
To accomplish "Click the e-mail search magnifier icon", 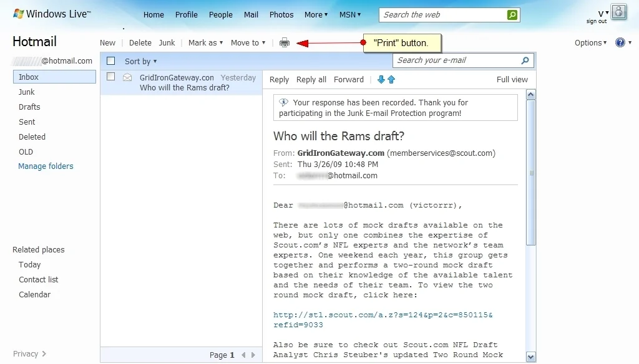I will [x=525, y=60].
